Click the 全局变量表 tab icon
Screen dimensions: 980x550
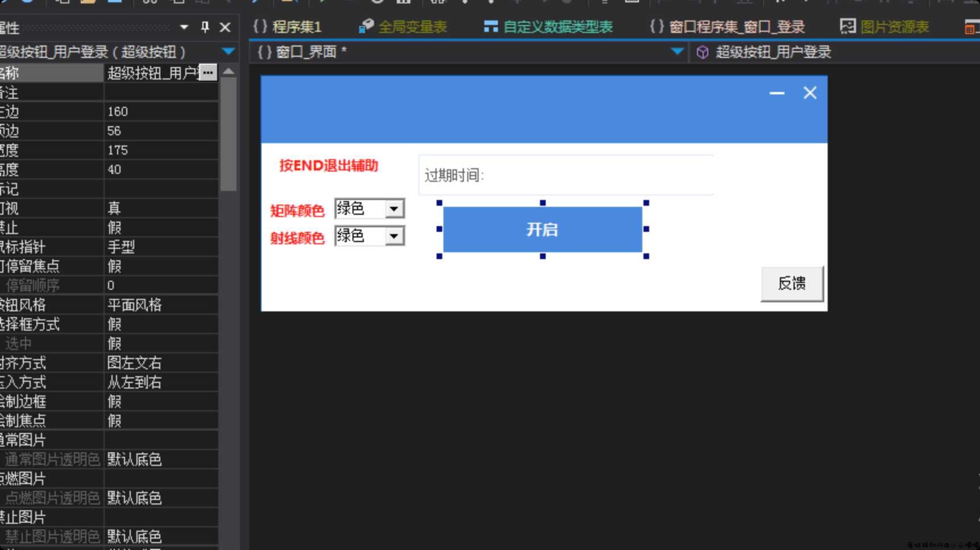coord(367,26)
